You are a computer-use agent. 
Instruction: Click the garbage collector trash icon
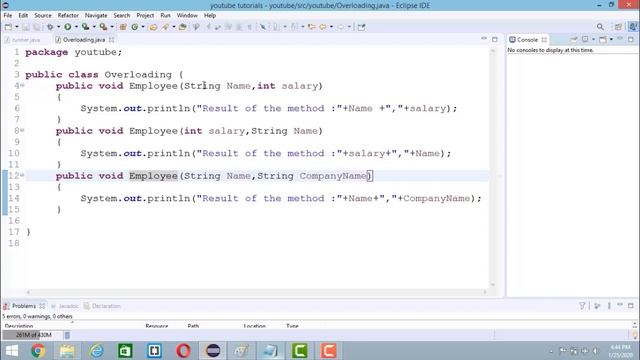(x=67, y=335)
